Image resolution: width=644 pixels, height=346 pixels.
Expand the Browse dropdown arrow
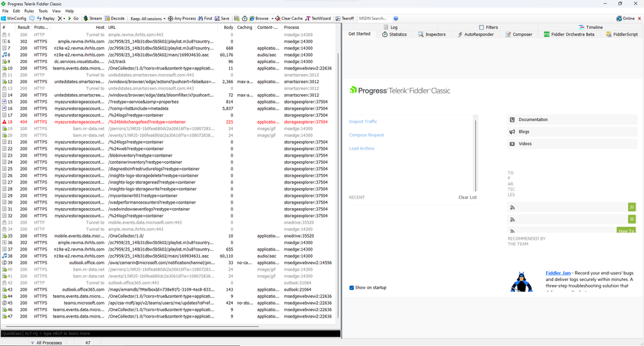(x=272, y=19)
